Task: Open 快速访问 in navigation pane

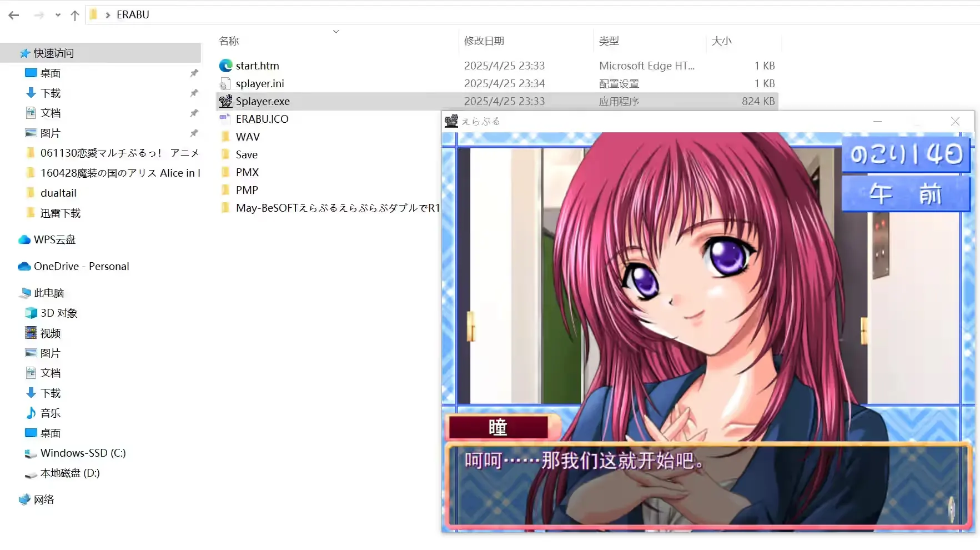Action: tap(54, 53)
